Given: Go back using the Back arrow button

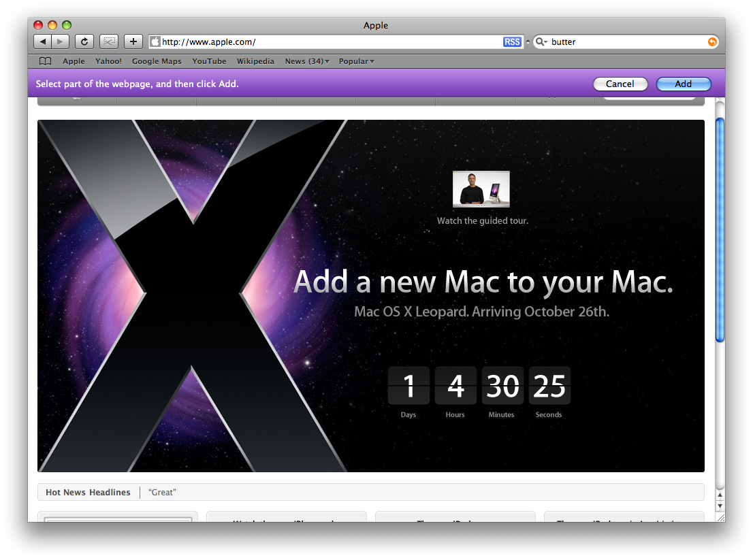Looking at the screenshot, I should tap(42, 42).
